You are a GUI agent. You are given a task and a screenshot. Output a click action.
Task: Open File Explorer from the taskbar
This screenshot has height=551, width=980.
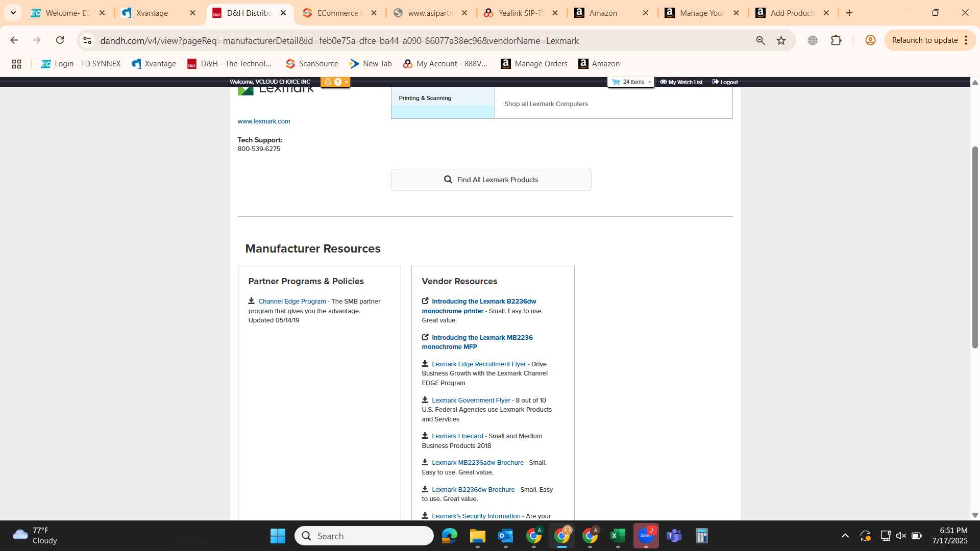477,536
